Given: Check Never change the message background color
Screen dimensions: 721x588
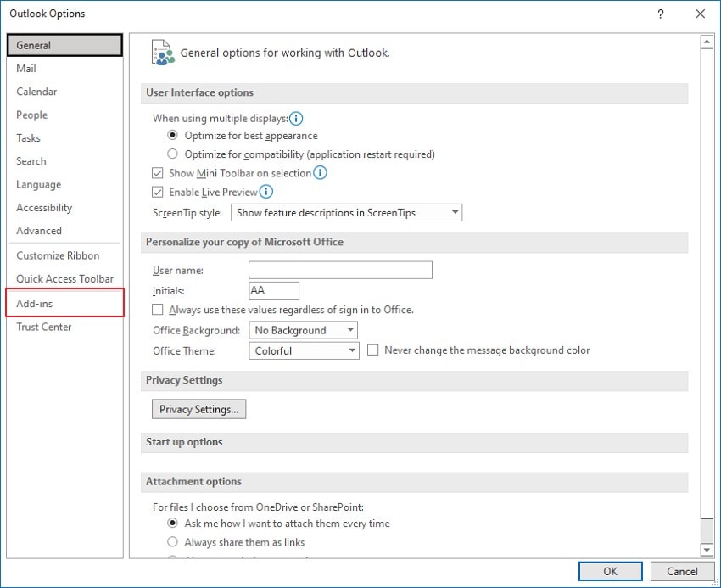Looking at the screenshot, I should [373, 350].
